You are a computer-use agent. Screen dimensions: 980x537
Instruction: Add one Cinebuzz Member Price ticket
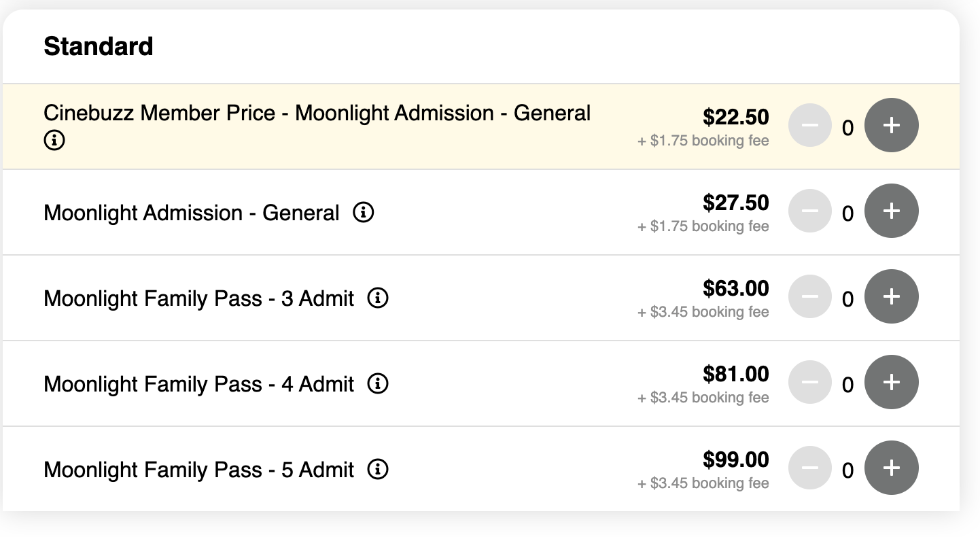tap(891, 125)
